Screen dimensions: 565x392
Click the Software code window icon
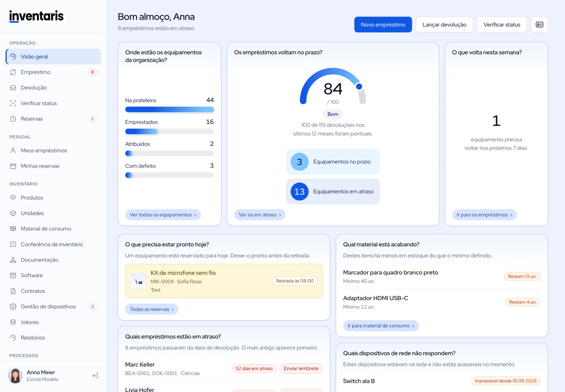tap(13, 276)
